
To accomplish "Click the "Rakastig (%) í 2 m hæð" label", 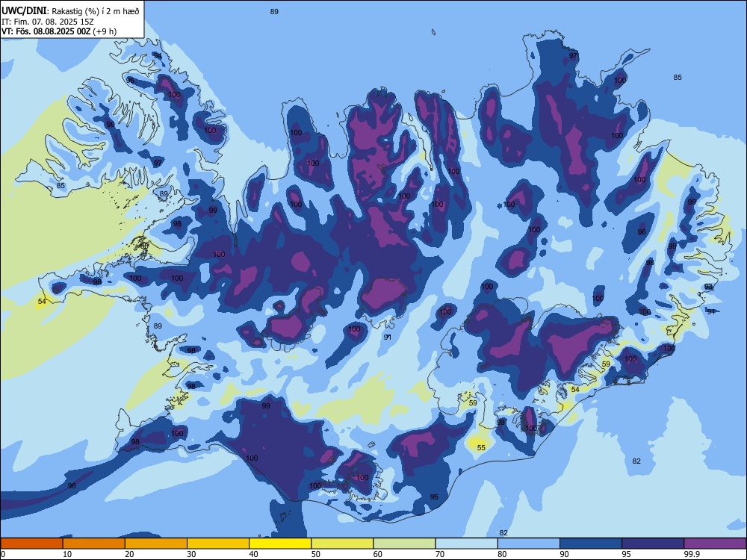I will (x=96, y=11).
